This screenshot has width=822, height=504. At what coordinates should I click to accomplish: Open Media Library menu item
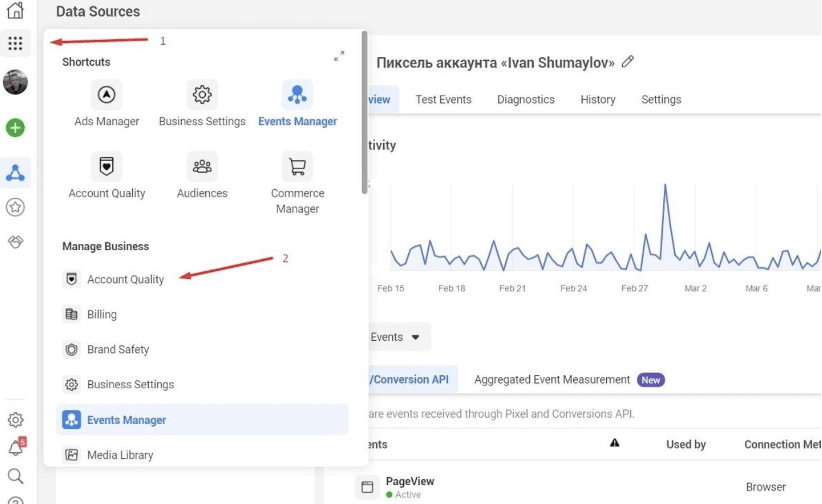202,455
